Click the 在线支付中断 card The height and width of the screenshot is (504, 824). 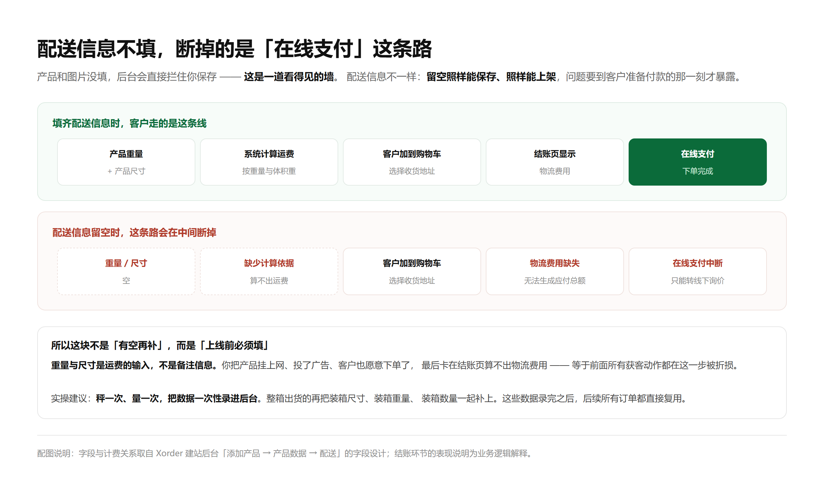(x=698, y=271)
